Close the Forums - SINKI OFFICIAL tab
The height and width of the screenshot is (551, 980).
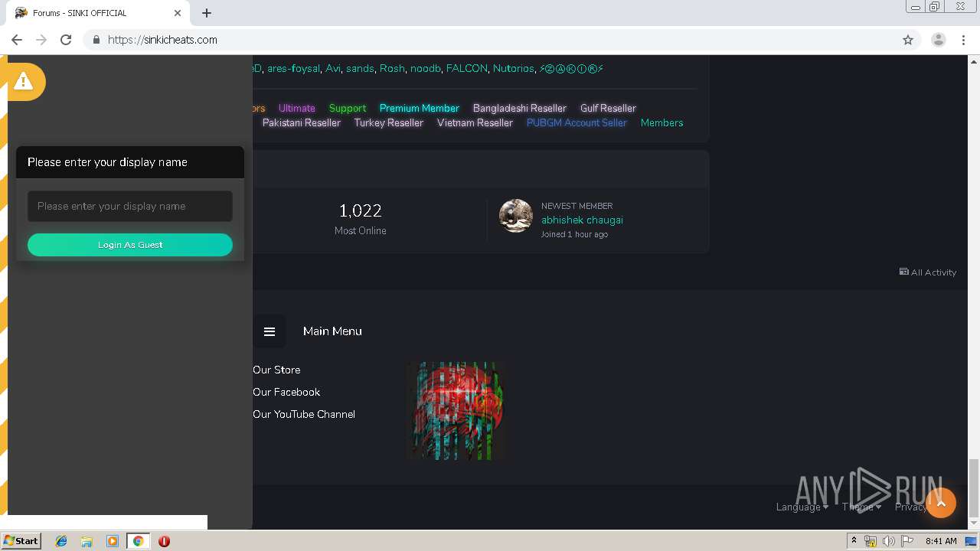(x=178, y=13)
